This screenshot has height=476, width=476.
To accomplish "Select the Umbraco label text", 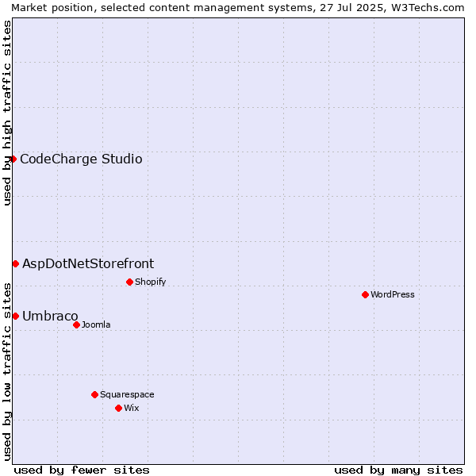I will pyautogui.click(x=50, y=316).
